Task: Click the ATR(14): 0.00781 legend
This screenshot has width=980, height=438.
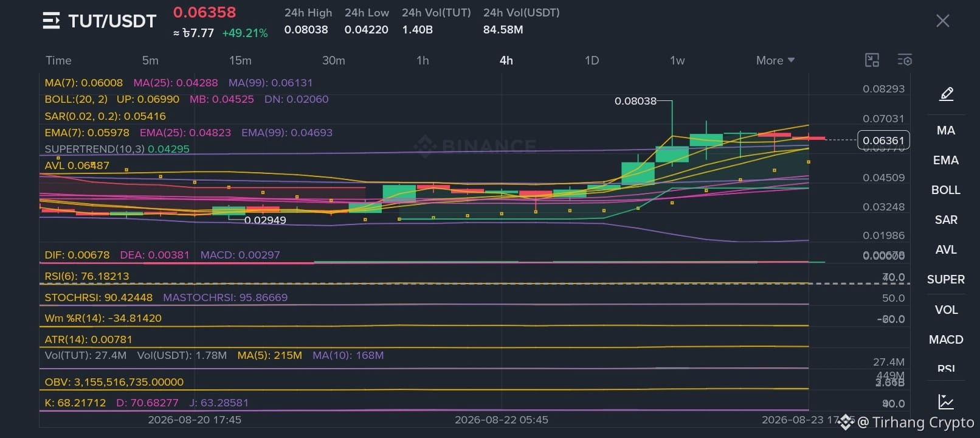Action: point(88,339)
